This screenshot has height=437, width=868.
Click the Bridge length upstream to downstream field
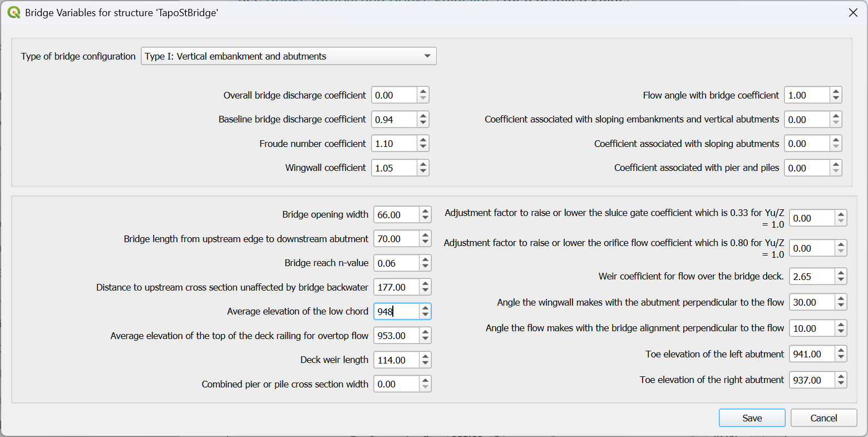click(396, 239)
